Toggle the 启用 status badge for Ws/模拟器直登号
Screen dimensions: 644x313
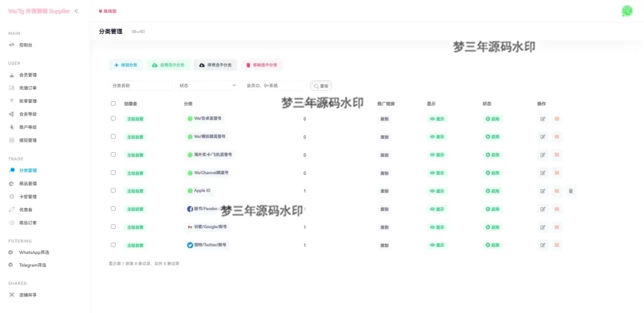(492, 137)
